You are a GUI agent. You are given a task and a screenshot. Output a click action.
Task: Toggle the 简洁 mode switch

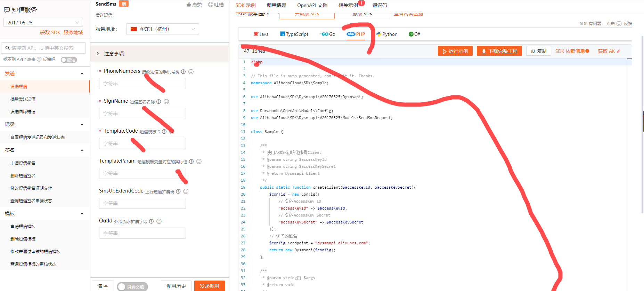click(69, 60)
